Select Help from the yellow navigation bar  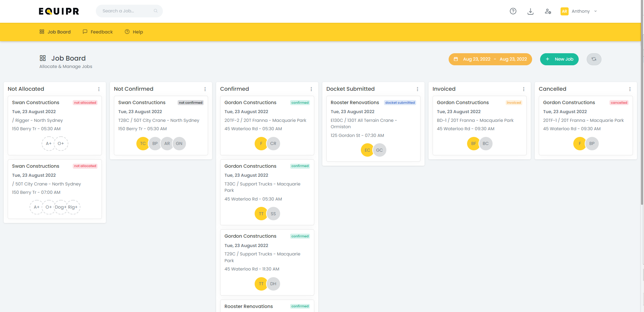pyautogui.click(x=134, y=31)
